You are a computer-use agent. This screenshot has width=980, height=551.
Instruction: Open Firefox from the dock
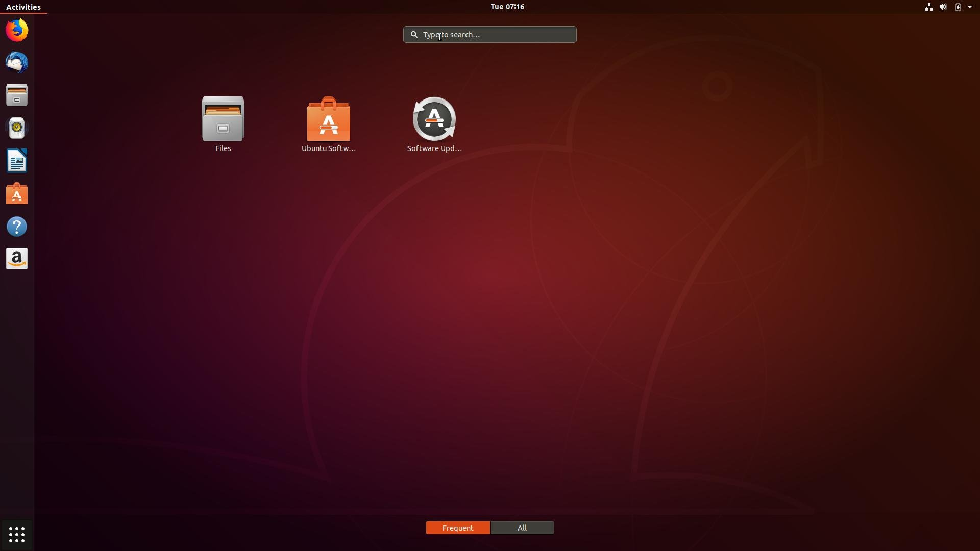pos(17,30)
